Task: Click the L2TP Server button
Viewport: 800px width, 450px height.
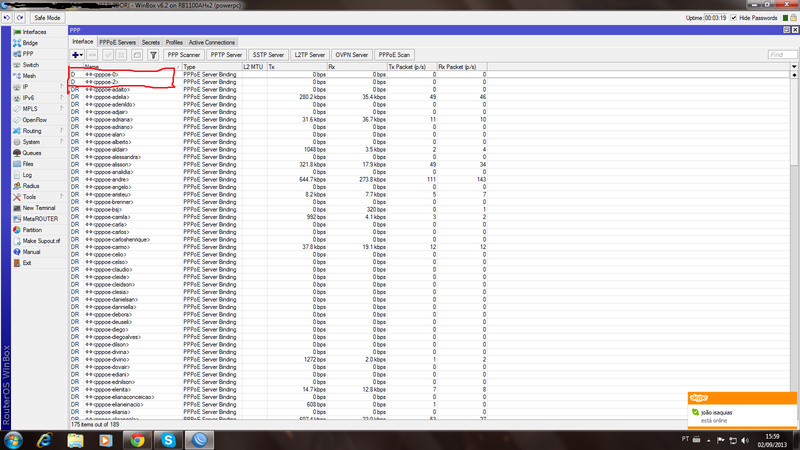Action: pos(310,55)
